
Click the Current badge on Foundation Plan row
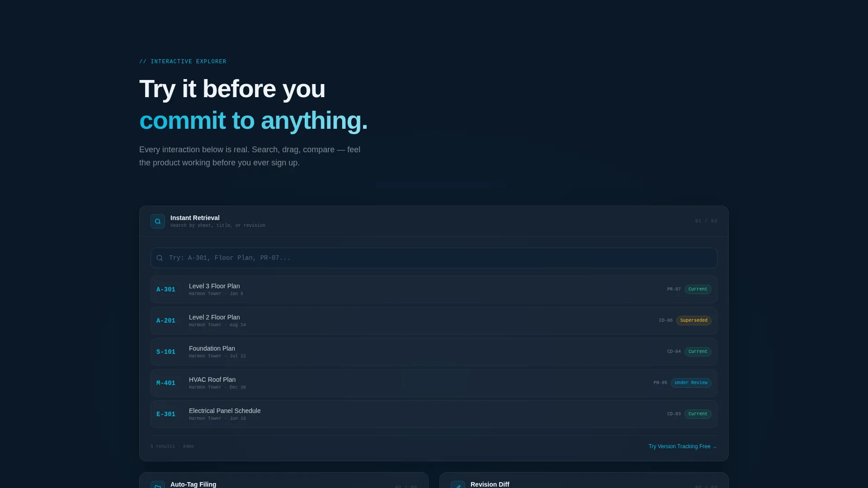click(x=698, y=352)
